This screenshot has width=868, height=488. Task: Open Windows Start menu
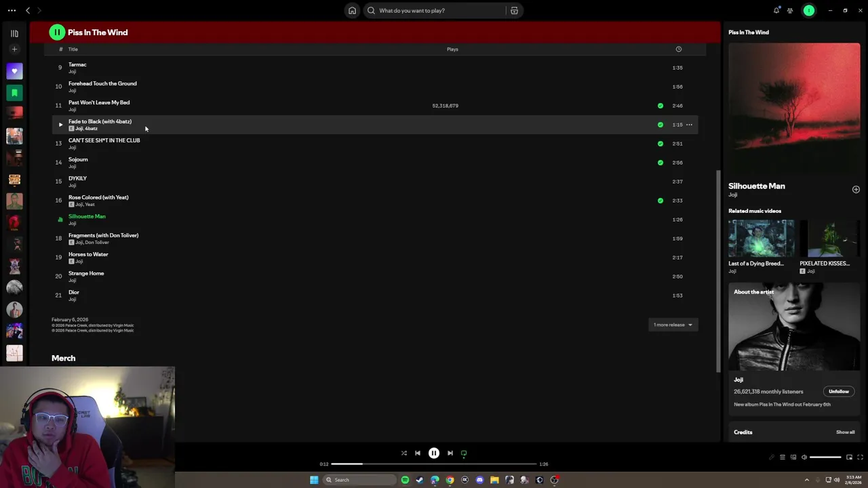pos(314,480)
